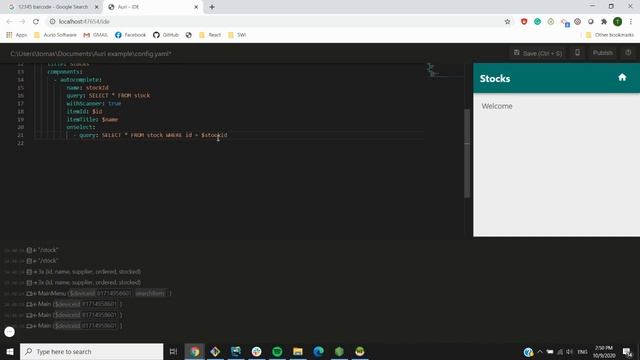The width and height of the screenshot is (640, 360).
Task: Place cursor on code line 21
Action: (x=229, y=135)
